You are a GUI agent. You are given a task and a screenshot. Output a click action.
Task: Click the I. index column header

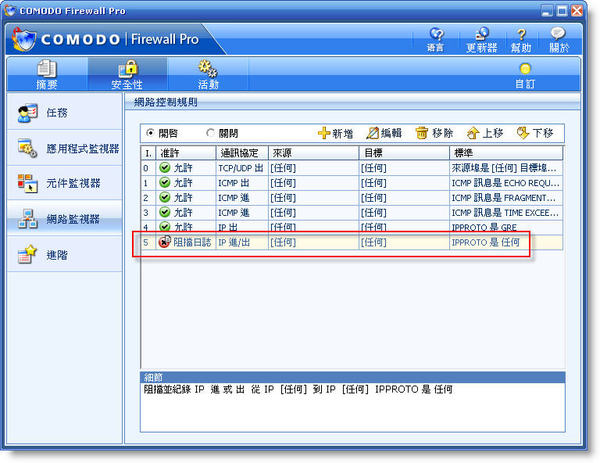(148, 153)
